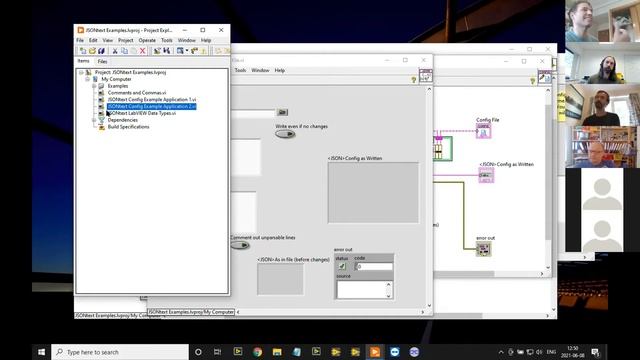Open the Help menu in Project Explorer

point(206,40)
